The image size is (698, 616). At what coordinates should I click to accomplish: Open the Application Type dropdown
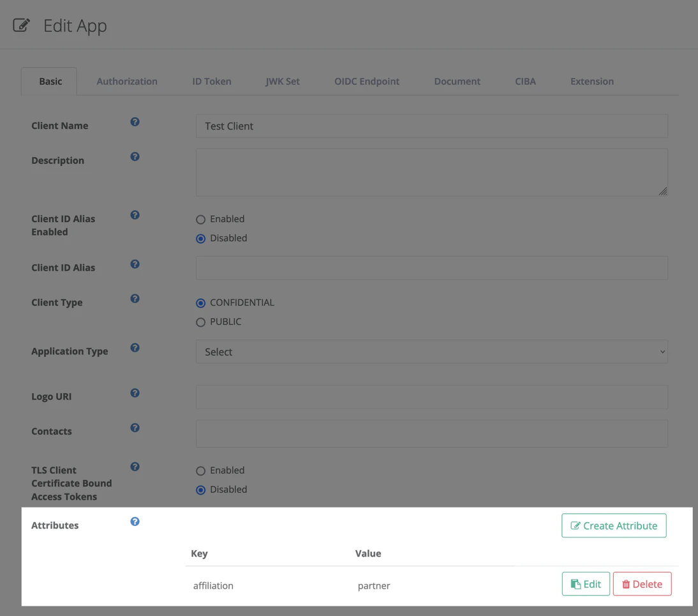tap(431, 351)
